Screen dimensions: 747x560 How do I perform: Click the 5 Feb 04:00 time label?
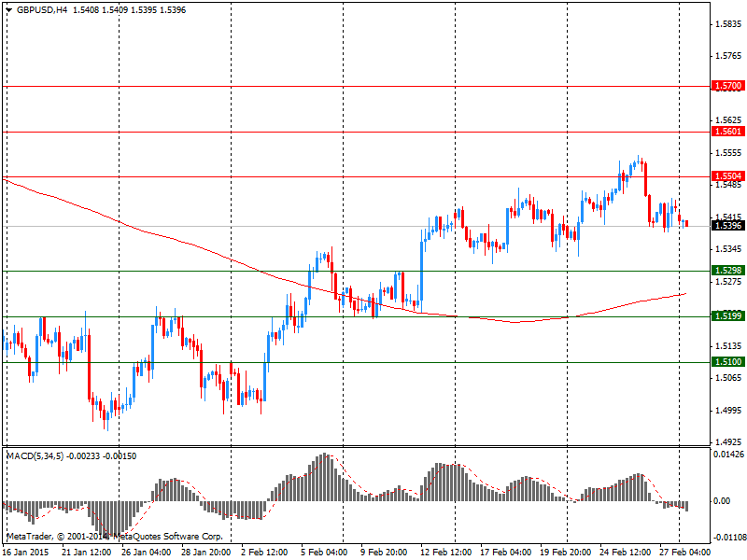point(324,553)
